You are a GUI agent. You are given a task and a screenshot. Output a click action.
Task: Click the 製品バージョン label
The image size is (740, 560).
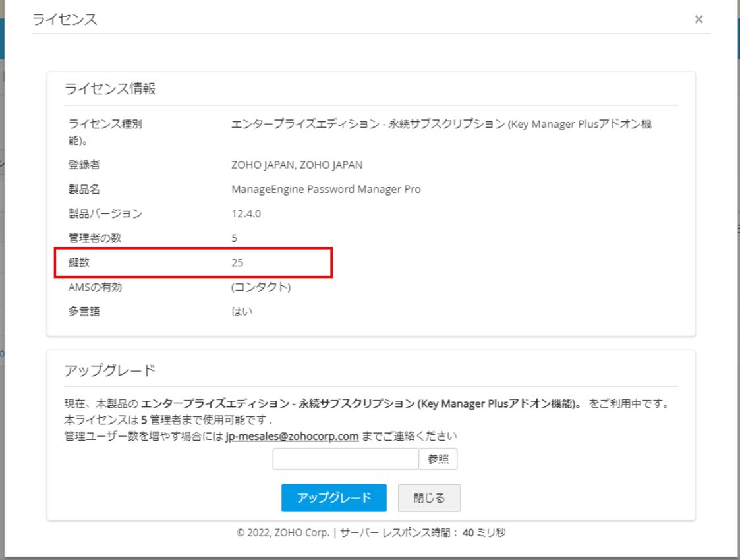(105, 213)
